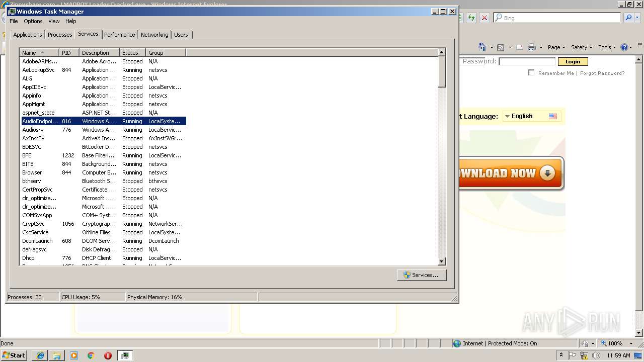Open the Help dropdown arrow in IE

pos(631,48)
